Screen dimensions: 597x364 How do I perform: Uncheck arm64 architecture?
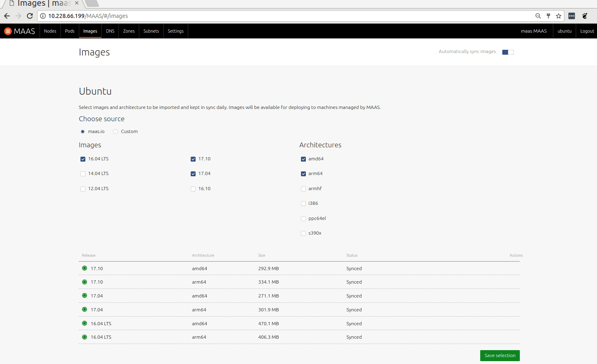pos(303,174)
